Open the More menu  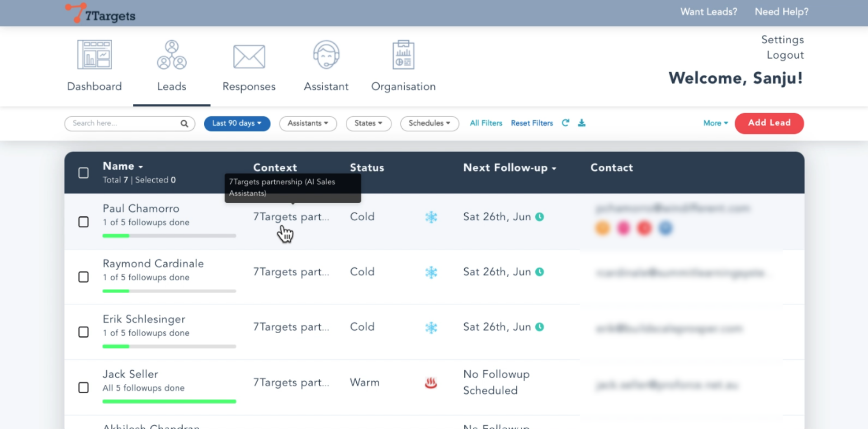pos(715,123)
